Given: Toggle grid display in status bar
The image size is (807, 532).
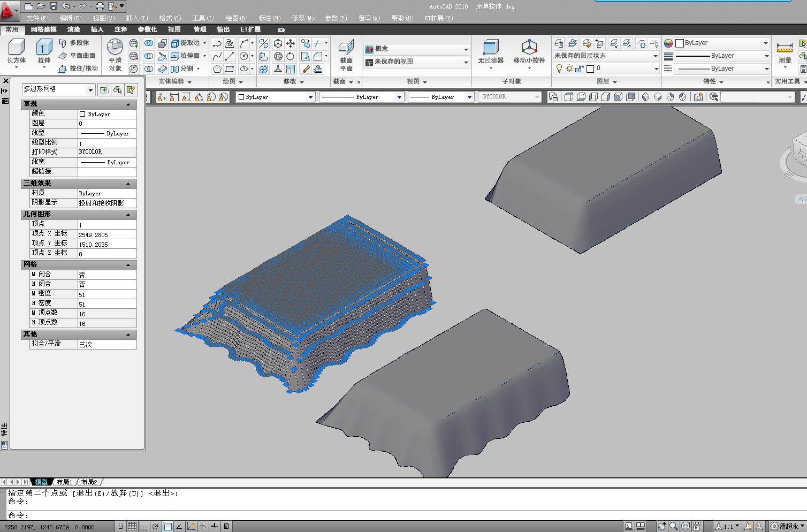Looking at the screenshot, I should point(132,527).
